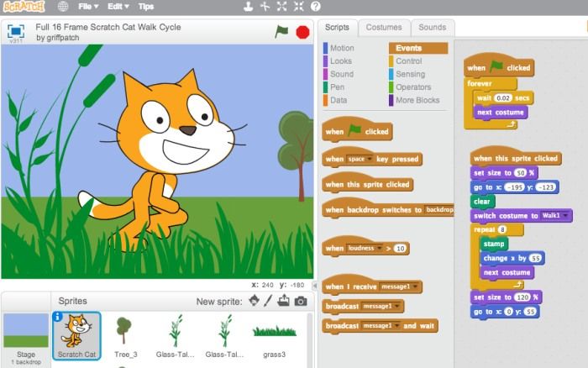Open the loudness dropdown in palette block
The width and height of the screenshot is (588, 368).
point(365,249)
